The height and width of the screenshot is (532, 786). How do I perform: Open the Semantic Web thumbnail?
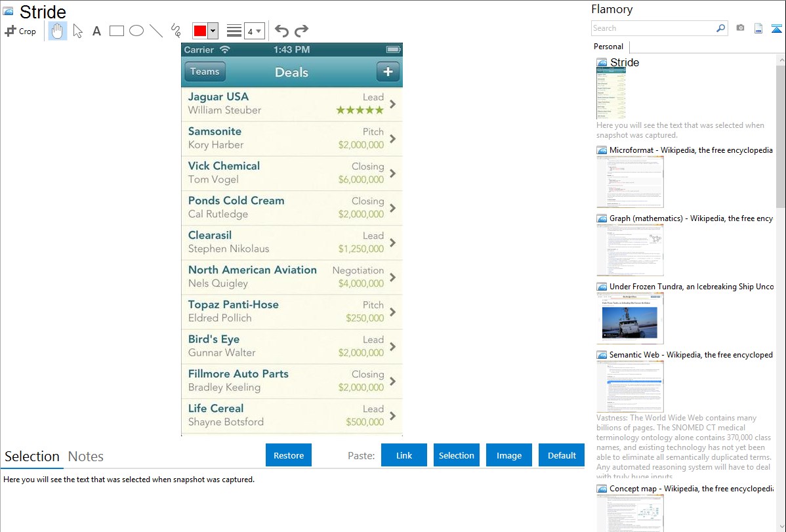[630, 386]
